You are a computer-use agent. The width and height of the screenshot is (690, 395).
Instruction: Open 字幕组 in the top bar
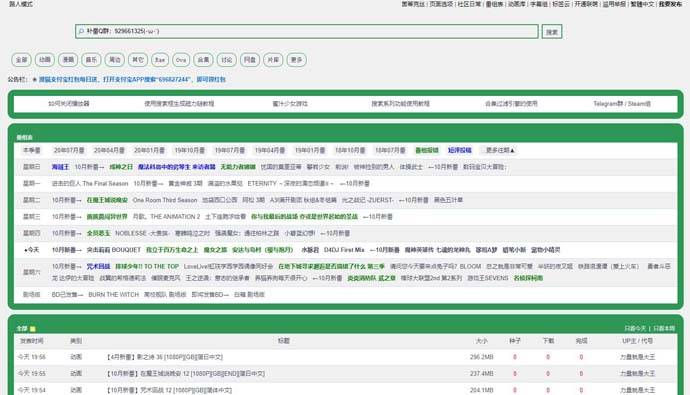coord(539,4)
